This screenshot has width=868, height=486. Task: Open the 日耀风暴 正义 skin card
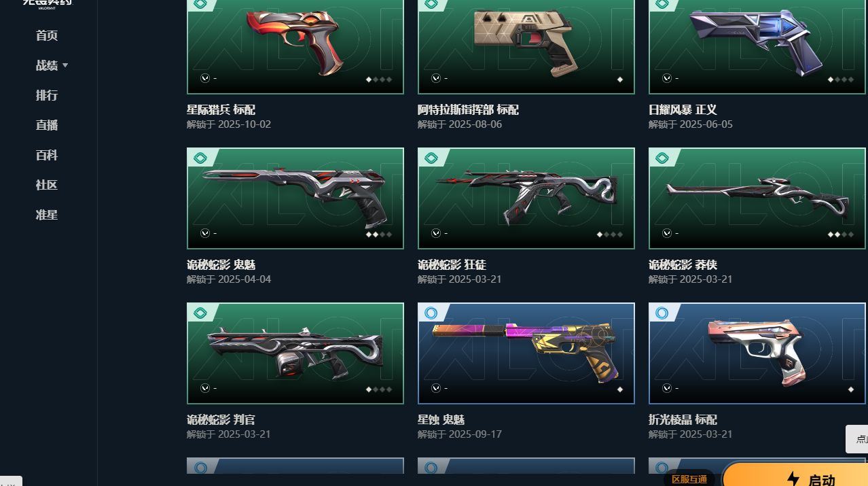click(757, 46)
